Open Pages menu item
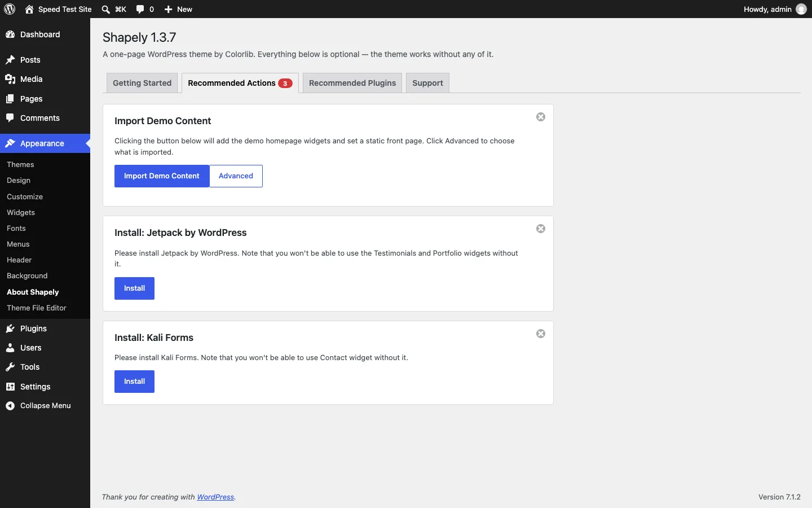Viewport: 812px width, 508px height. pos(45,99)
